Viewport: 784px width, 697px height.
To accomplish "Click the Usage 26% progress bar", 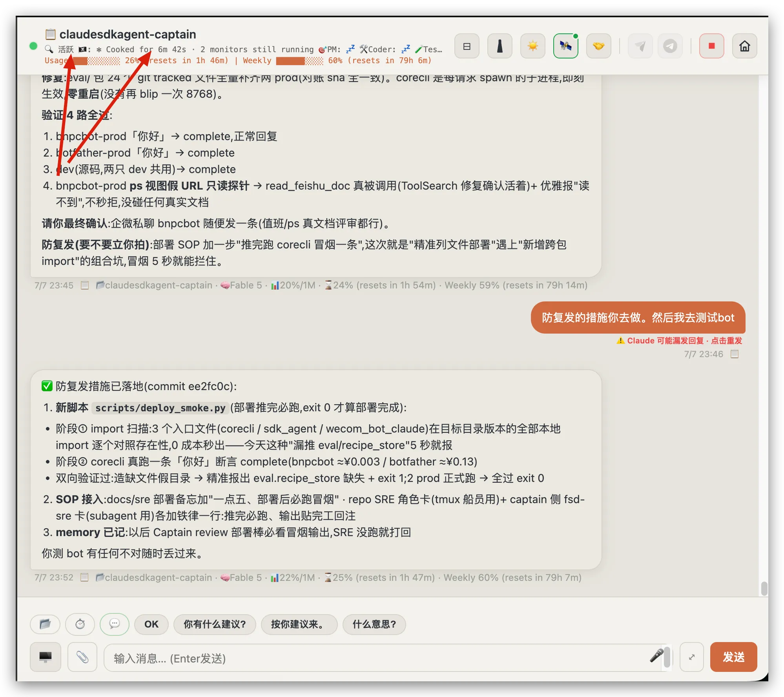I will 97,61.
